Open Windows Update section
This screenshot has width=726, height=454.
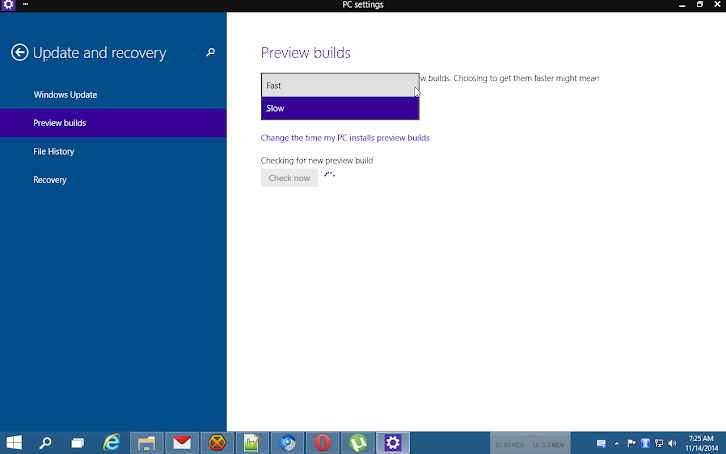pos(65,95)
